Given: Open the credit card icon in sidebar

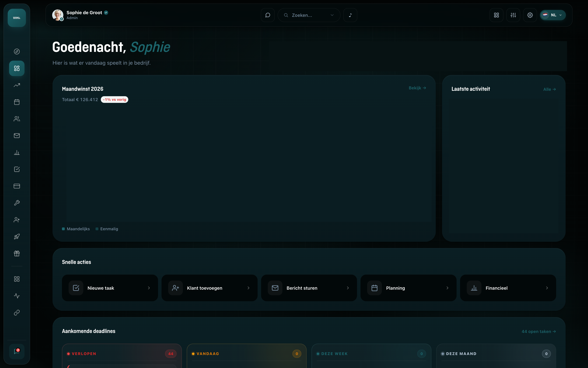Looking at the screenshot, I should [17, 186].
